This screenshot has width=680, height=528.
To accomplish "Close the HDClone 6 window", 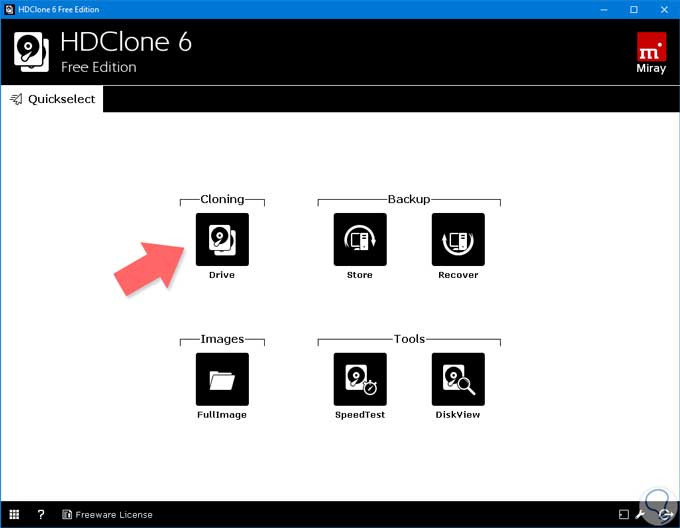I will pos(664,10).
